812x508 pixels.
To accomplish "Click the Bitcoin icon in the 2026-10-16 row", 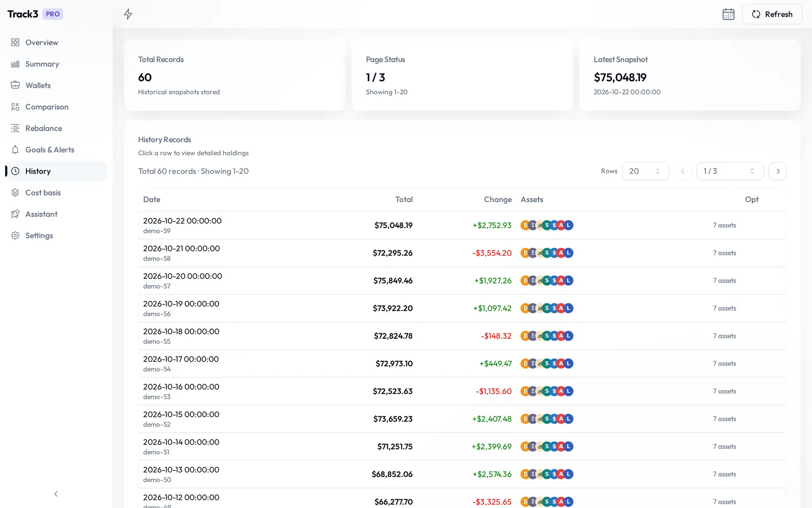I will click(525, 391).
